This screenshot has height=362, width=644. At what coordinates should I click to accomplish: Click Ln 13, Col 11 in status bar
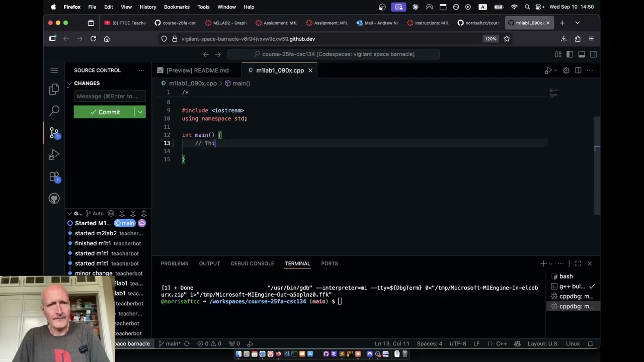pos(392,344)
